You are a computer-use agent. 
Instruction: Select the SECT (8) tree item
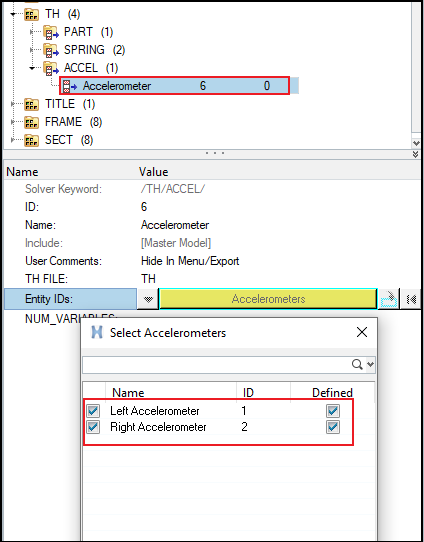click(69, 140)
